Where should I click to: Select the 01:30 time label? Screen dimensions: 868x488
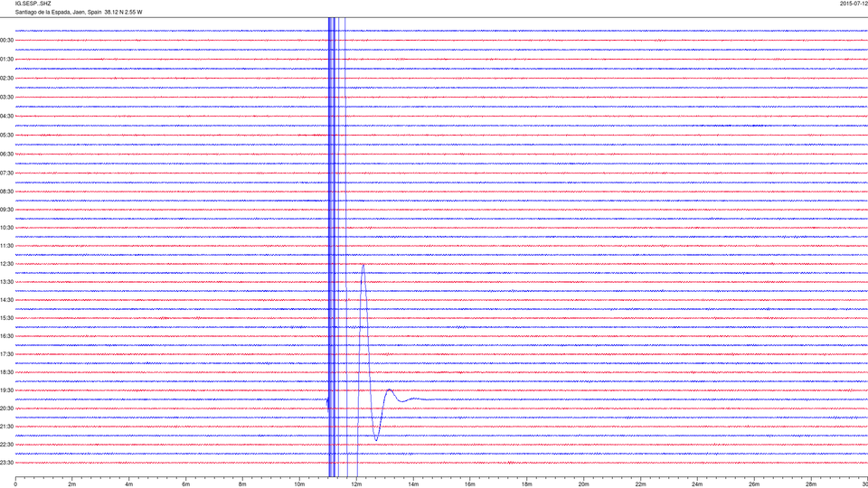6,60
